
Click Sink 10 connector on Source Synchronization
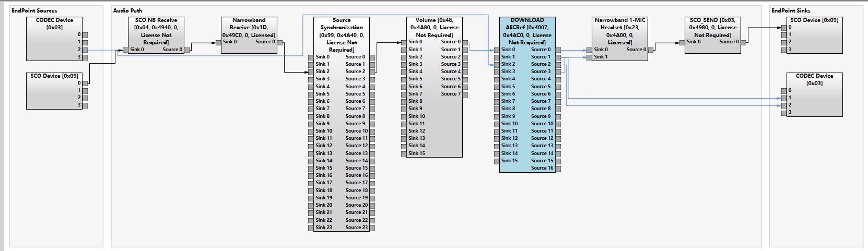pos(311,132)
